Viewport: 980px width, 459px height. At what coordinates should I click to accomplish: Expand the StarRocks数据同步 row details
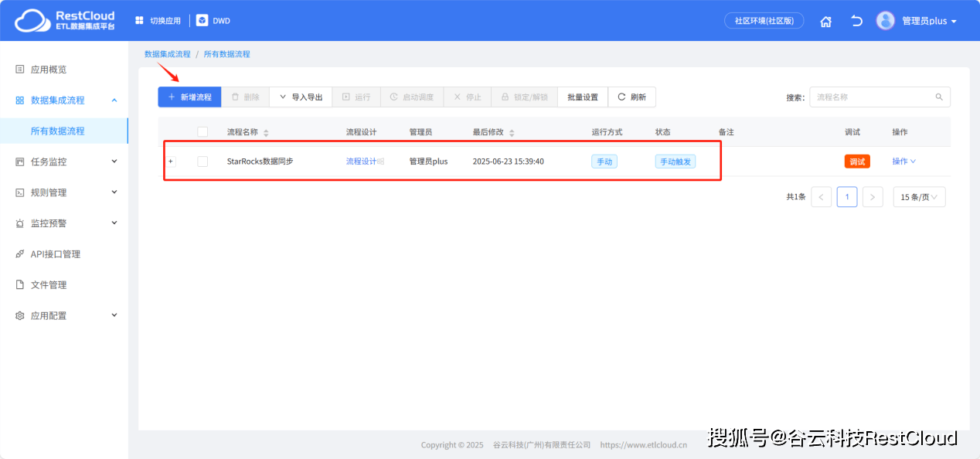171,161
